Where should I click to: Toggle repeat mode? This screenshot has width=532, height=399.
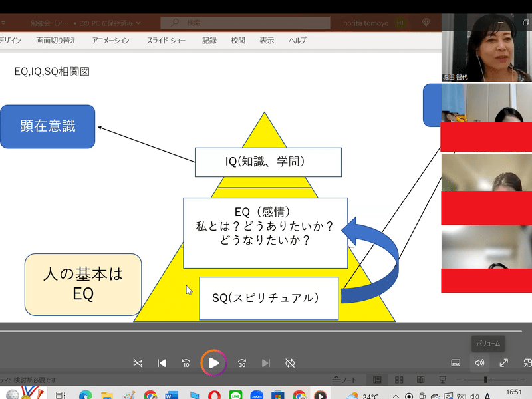coord(290,363)
